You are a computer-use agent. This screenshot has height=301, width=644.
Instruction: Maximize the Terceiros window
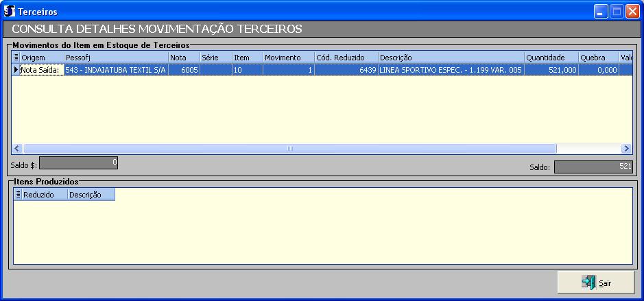(617, 11)
